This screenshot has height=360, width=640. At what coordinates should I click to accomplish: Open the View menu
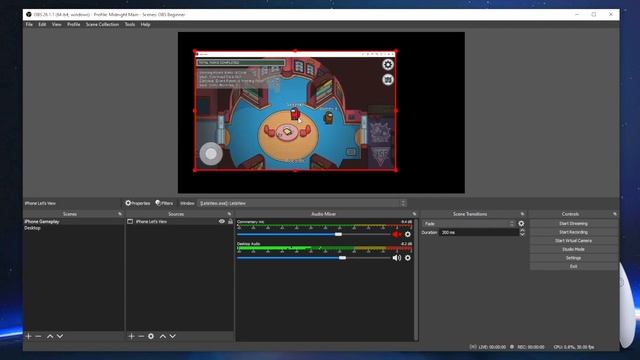tap(56, 24)
